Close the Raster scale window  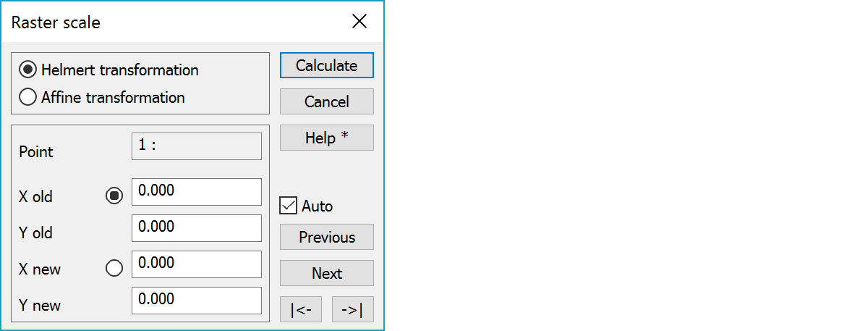pos(359,22)
